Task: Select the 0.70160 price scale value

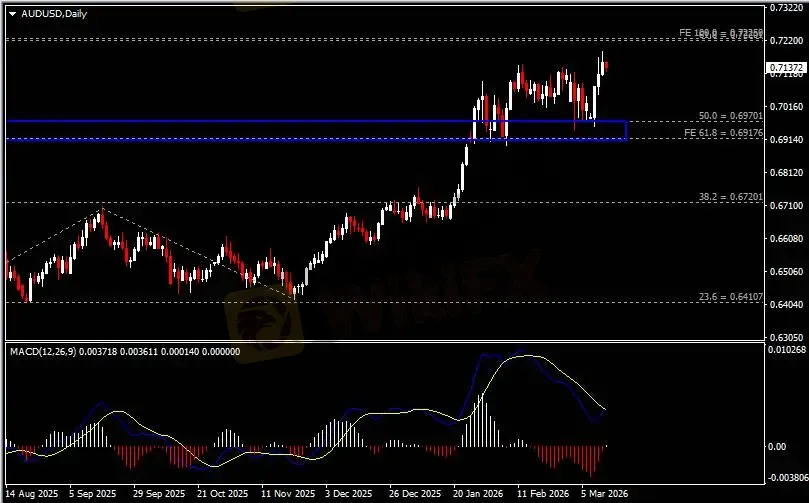Action: tap(786, 106)
